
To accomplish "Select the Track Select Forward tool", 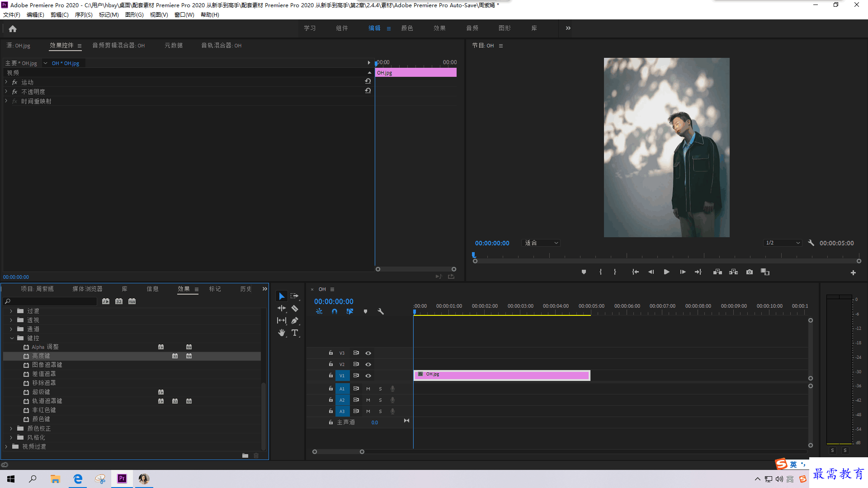I will coord(295,296).
